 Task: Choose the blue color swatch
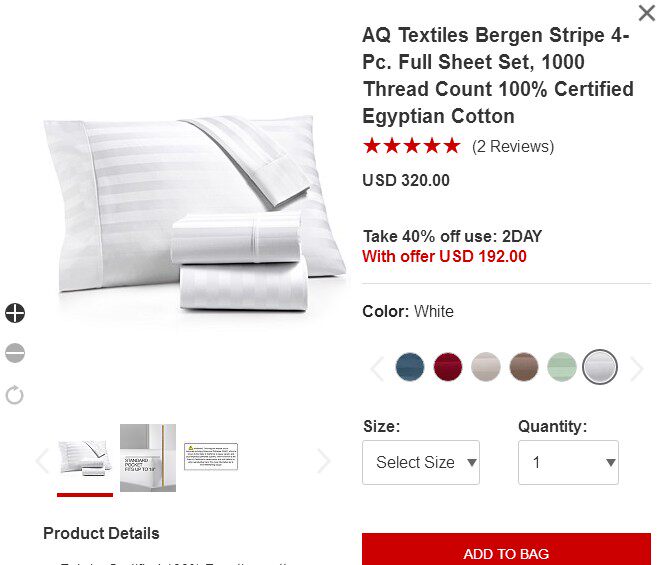coord(410,367)
